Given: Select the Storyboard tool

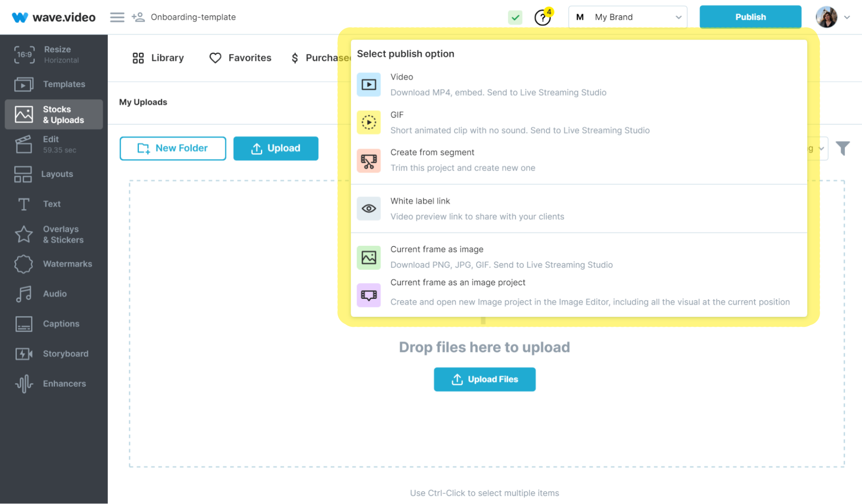Looking at the screenshot, I should point(54,354).
